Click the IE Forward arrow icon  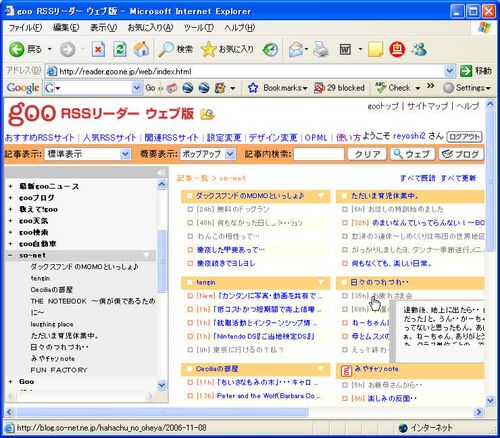point(67,50)
